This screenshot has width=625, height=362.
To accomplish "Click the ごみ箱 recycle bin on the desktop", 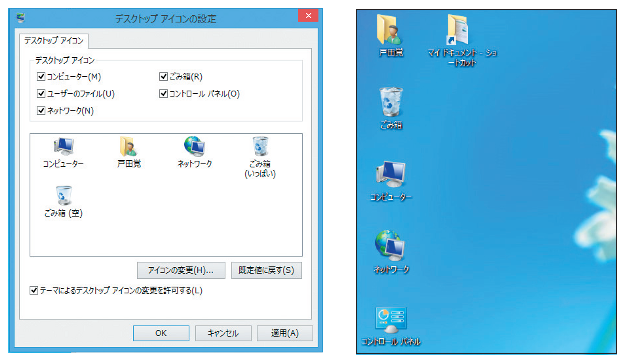I will [391, 108].
